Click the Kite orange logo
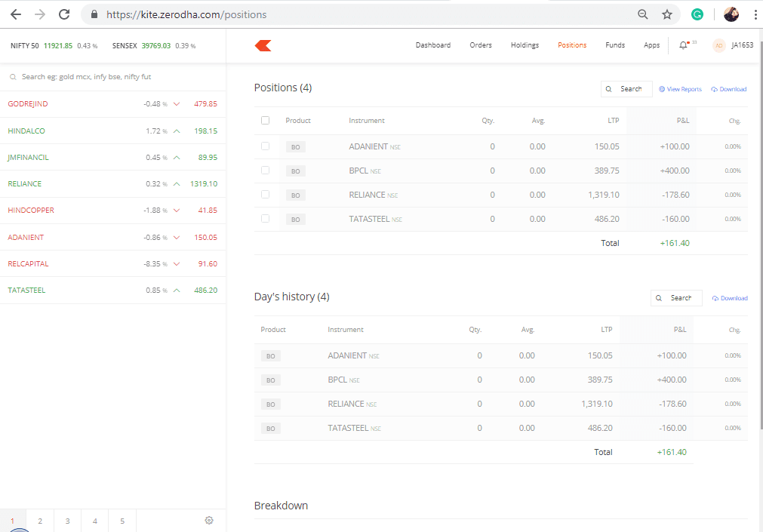The width and height of the screenshot is (763, 532). (x=263, y=46)
